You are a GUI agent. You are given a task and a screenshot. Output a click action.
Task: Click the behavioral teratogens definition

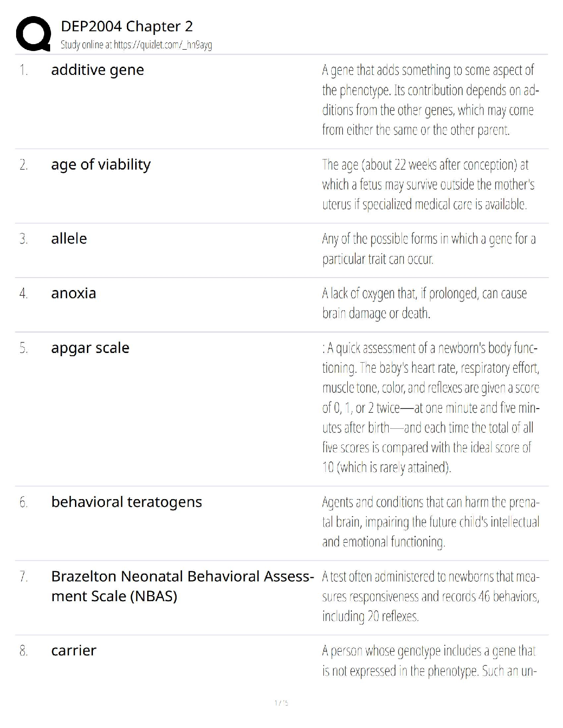click(431, 522)
